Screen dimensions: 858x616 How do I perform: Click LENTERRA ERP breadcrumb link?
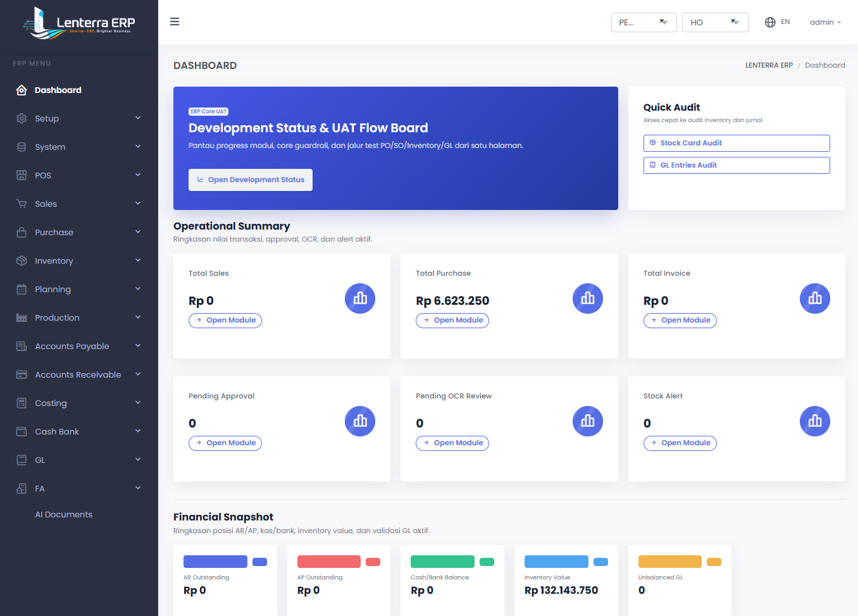[x=769, y=65]
